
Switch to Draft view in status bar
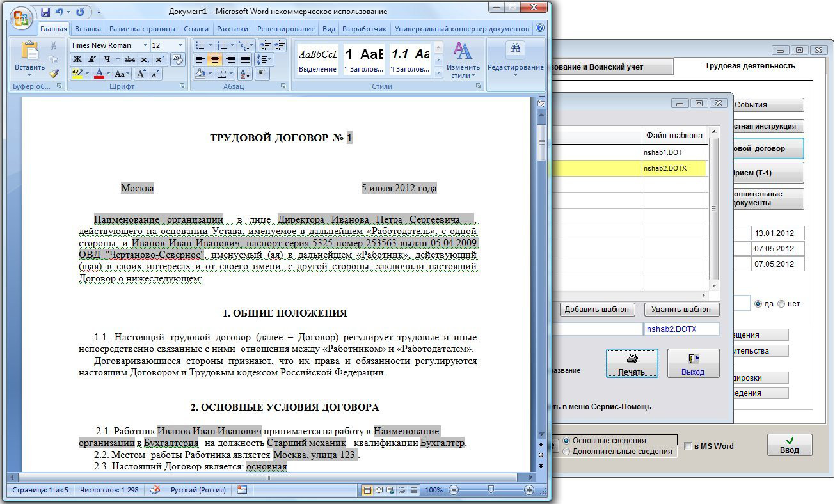(414, 490)
